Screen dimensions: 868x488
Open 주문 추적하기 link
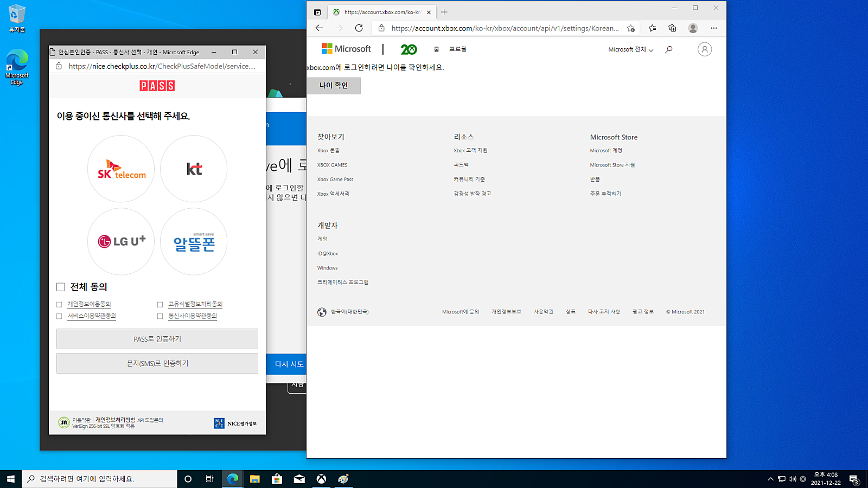pos(605,194)
